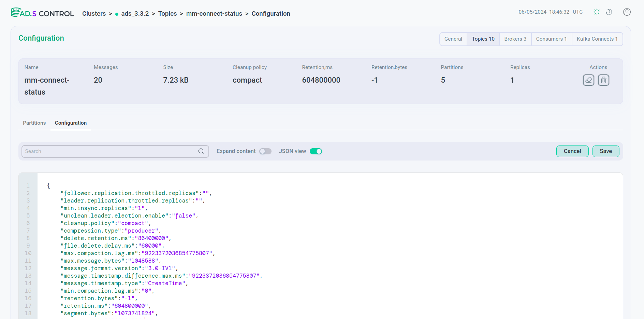This screenshot has height=319, width=644.
Task: Click the leader.replication.throttled.replicas line
Action: [x=133, y=200]
